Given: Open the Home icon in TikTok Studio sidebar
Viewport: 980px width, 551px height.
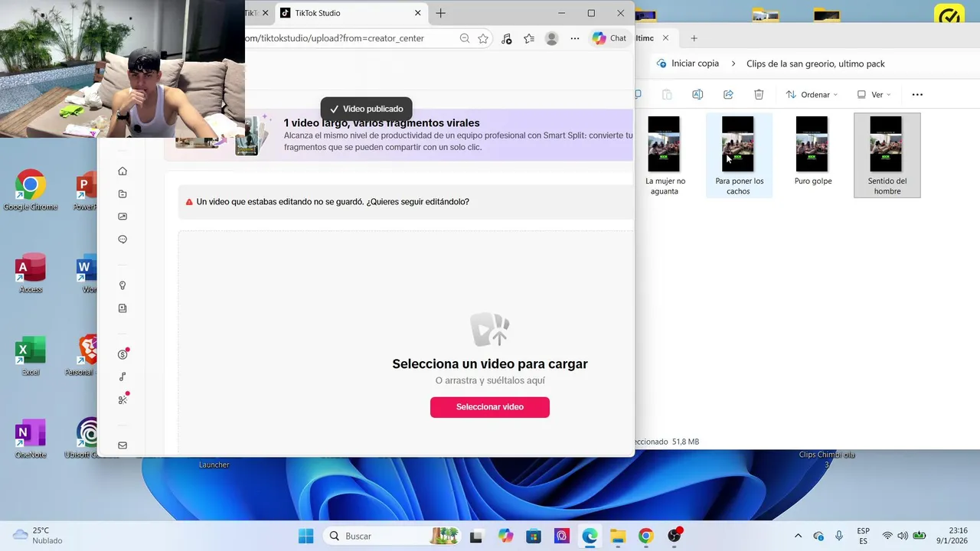Looking at the screenshot, I should pyautogui.click(x=122, y=171).
